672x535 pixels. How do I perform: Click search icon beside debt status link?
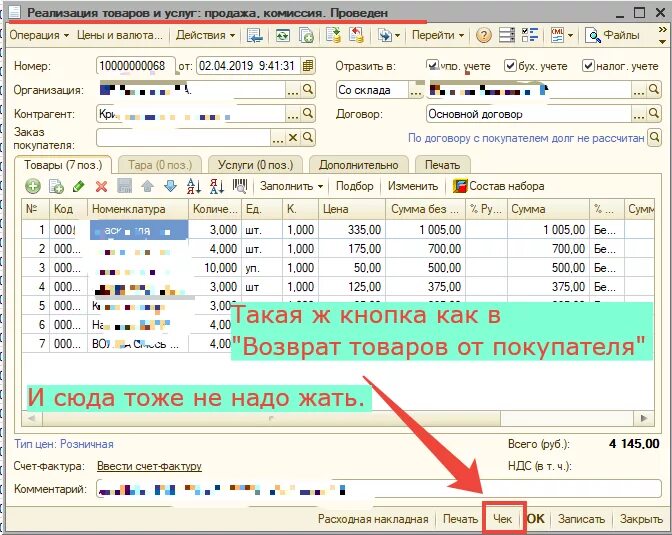click(654, 138)
